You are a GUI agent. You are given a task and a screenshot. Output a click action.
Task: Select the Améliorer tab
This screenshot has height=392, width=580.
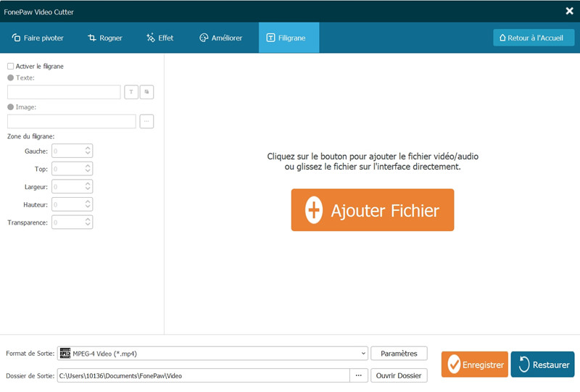[221, 38]
